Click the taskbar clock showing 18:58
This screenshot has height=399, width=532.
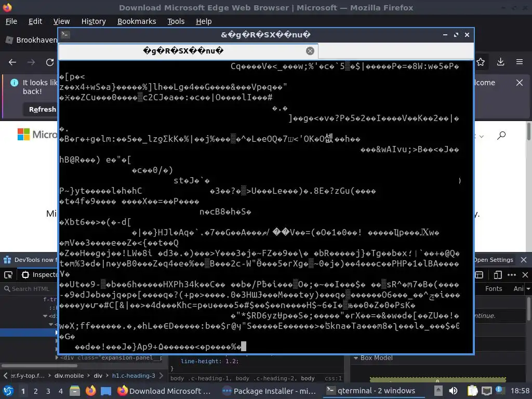(x=520, y=391)
